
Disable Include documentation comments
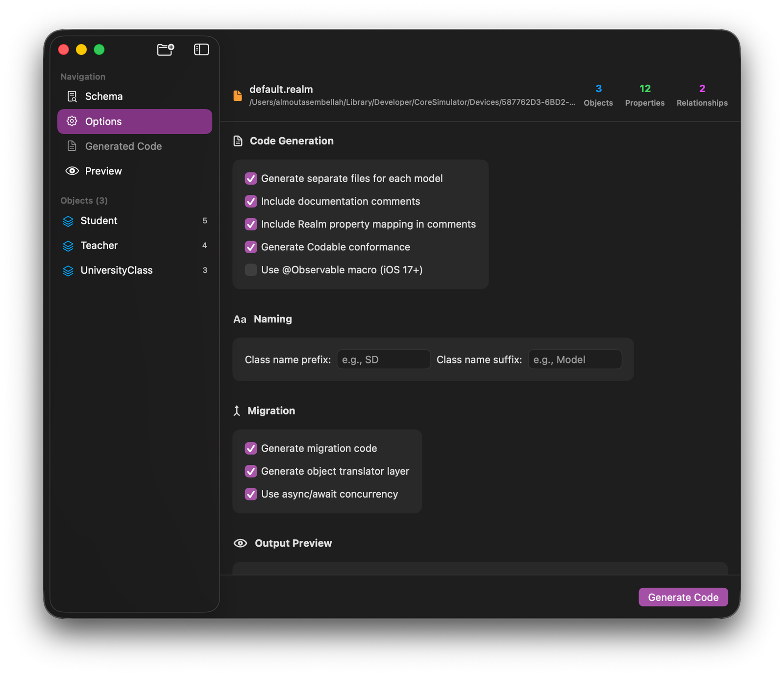click(x=250, y=201)
